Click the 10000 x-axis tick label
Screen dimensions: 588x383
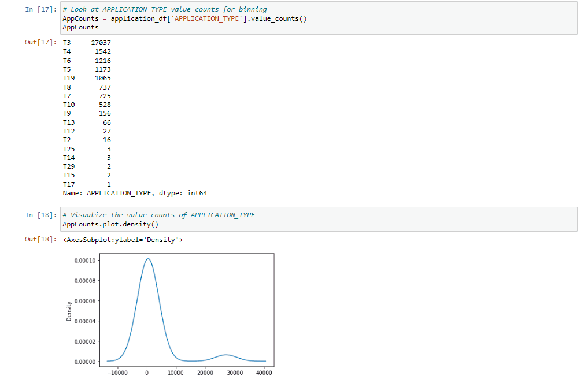176,373
